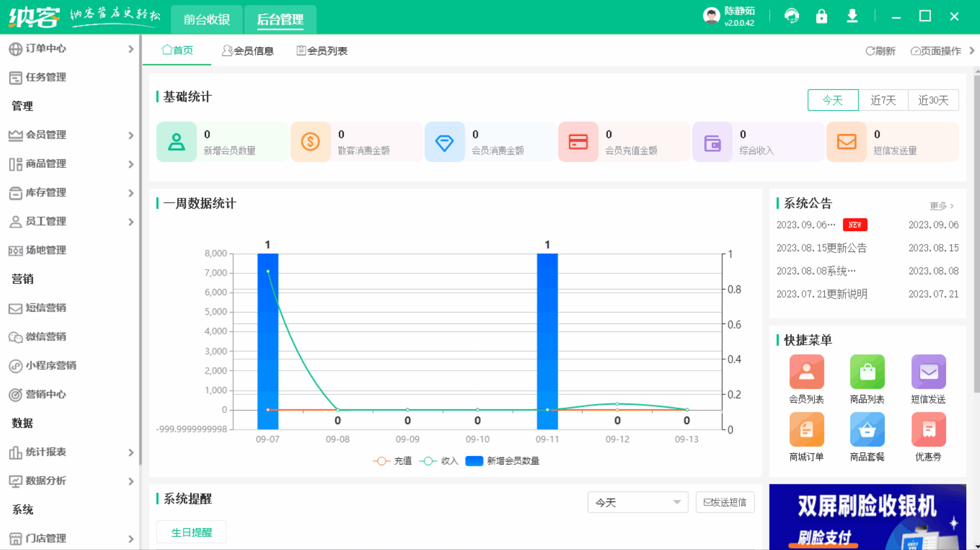Viewport: 980px width, 550px height.
Task: Click the 发送短信 button
Action: pos(725,502)
